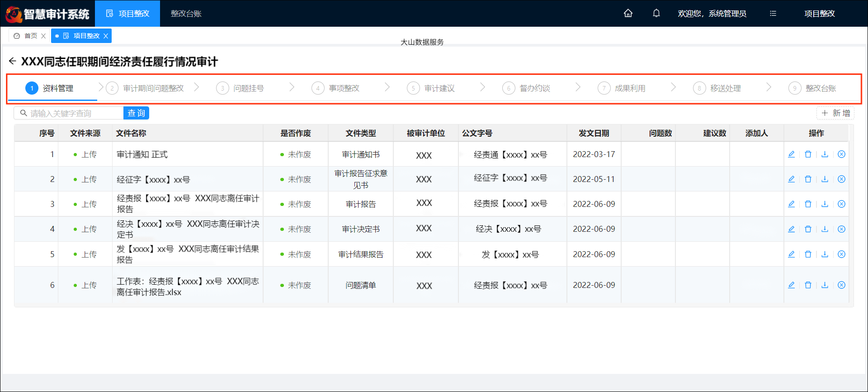
Task: Click date 2022-03-17
Action: tap(594, 154)
